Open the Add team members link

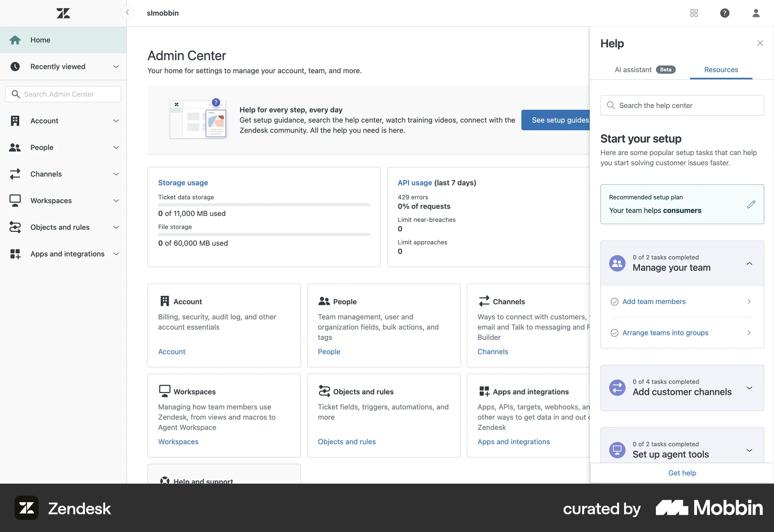click(654, 301)
